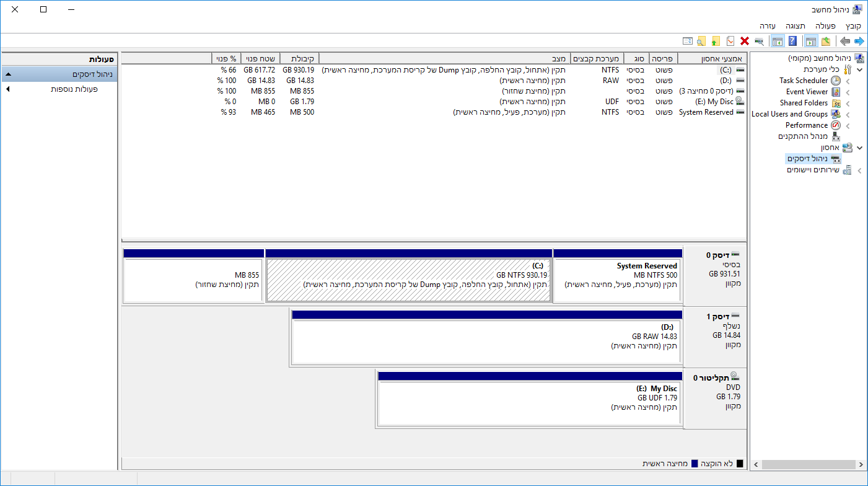This screenshot has height=486, width=868.
Task: Sort by the מצב column header
Action: point(444,58)
